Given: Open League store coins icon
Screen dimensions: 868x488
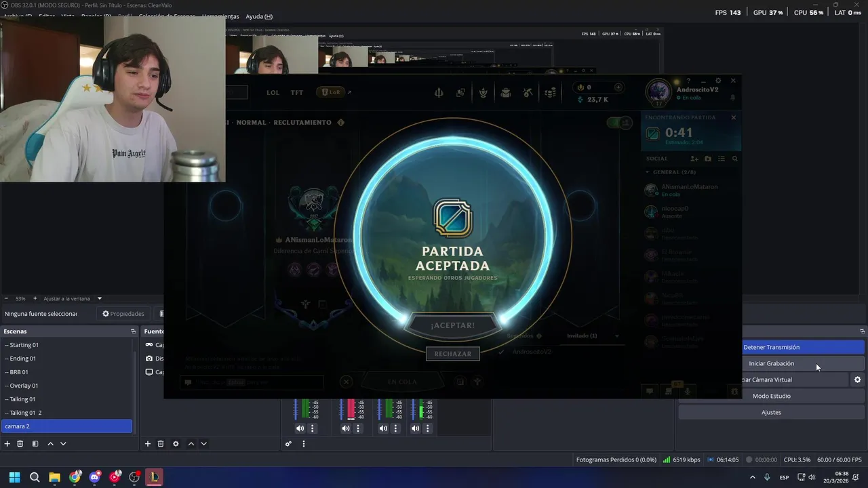Looking at the screenshot, I should click(x=550, y=93).
